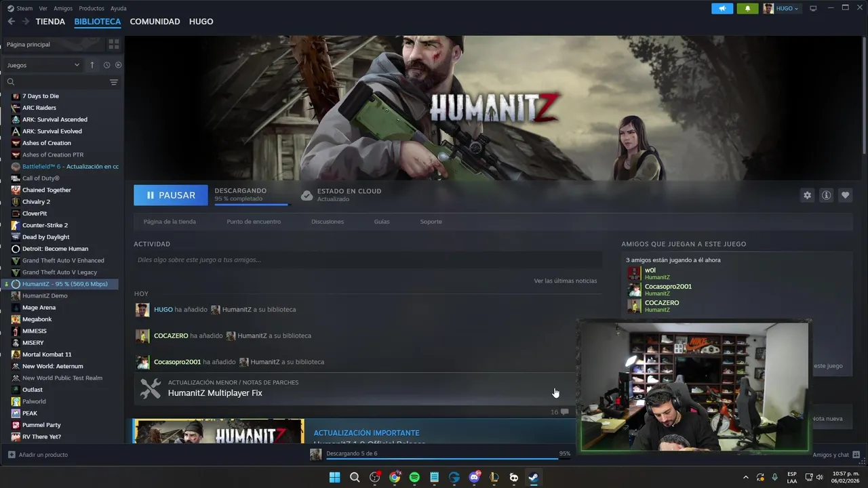Open Soporte link
The width and height of the screenshot is (868, 488).
click(x=431, y=222)
